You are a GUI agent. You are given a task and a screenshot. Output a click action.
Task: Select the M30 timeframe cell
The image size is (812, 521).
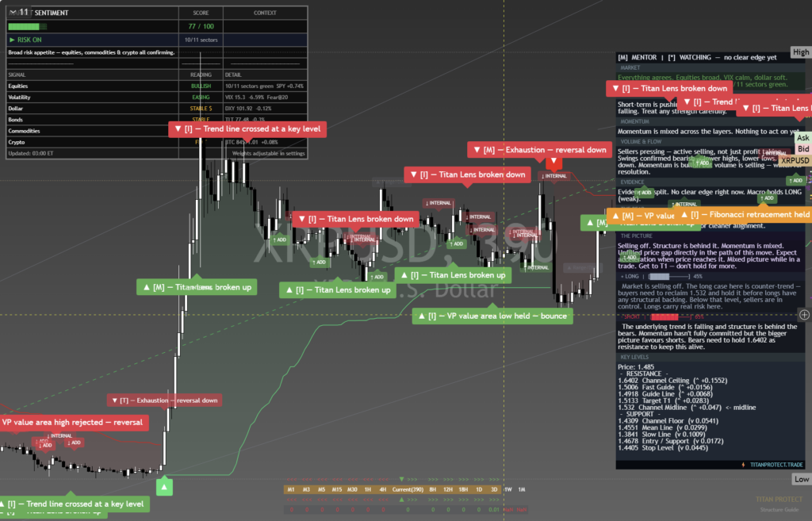pyautogui.click(x=352, y=489)
